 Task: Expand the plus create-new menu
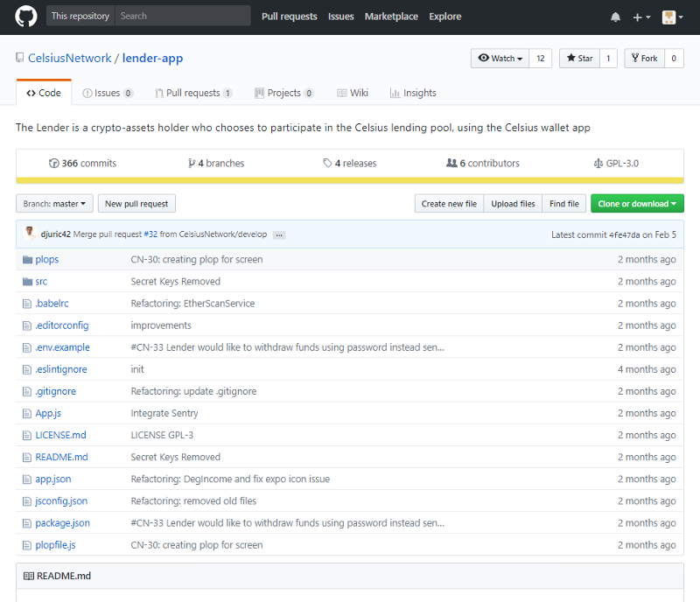pos(641,17)
